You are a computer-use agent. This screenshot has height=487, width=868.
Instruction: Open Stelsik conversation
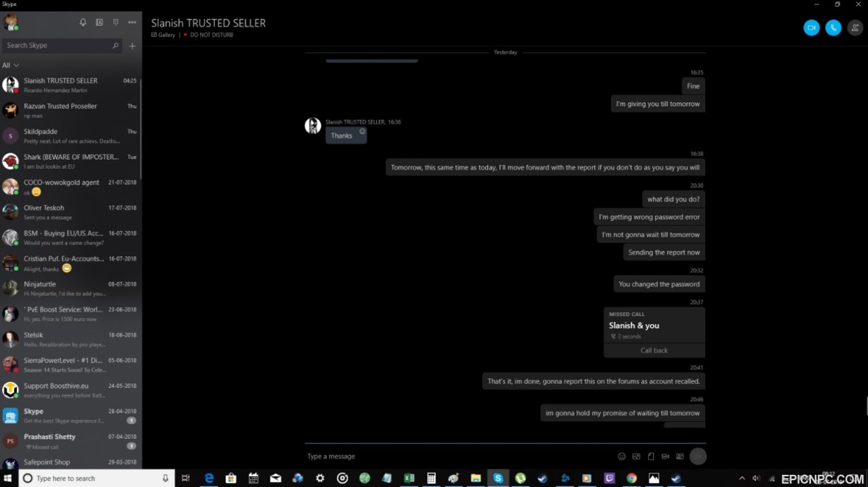click(71, 339)
